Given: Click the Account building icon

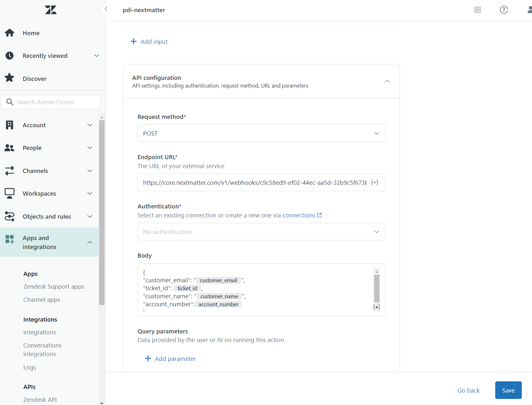Looking at the screenshot, I should (10, 125).
